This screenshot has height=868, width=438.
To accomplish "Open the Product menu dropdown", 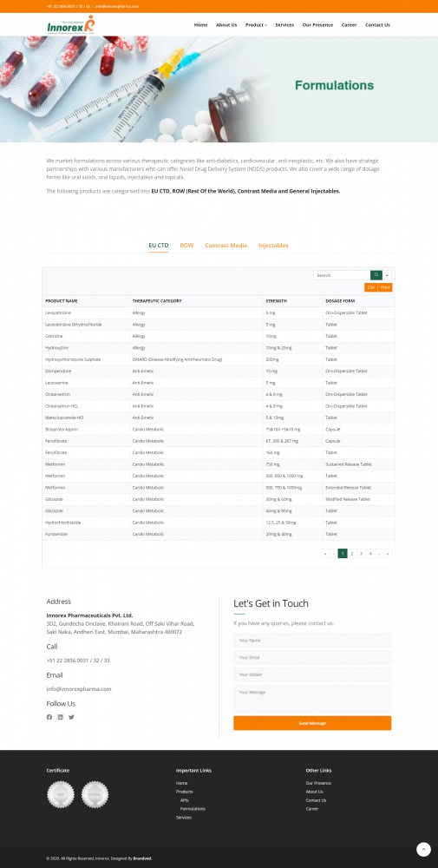I will click(x=256, y=25).
